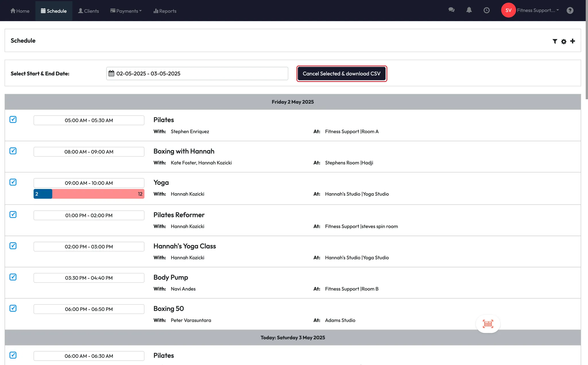Deselect the Body Pump class checkbox

[x=13, y=277]
